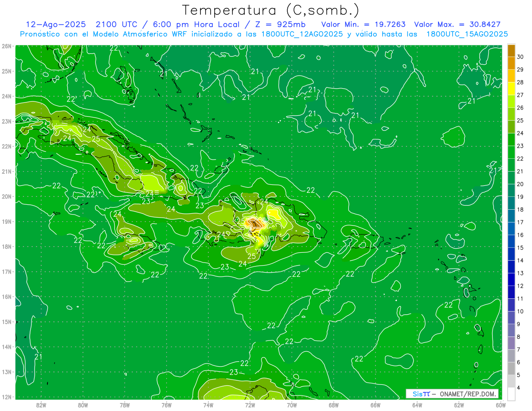Click the '2100 UTC' time text
This screenshot has width=532, height=411.
click(x=116, y=24)
